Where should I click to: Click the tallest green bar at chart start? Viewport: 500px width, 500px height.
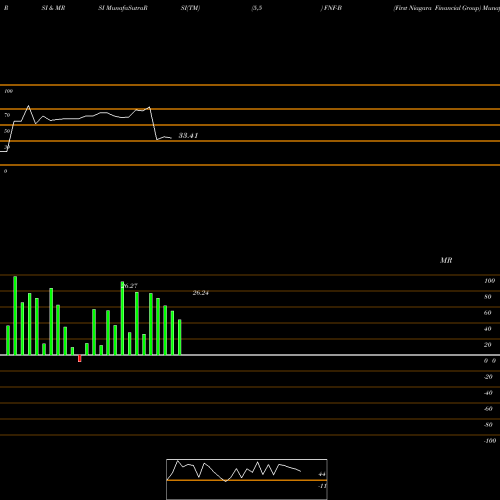[x=15, y=315]
